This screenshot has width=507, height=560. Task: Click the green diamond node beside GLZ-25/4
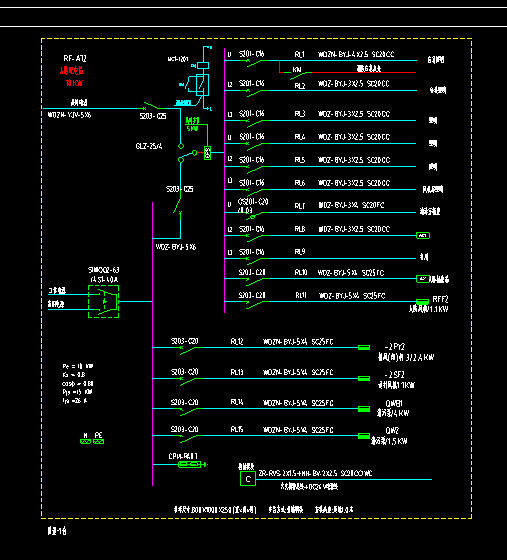pyautogui.click(x=181, y=146)
